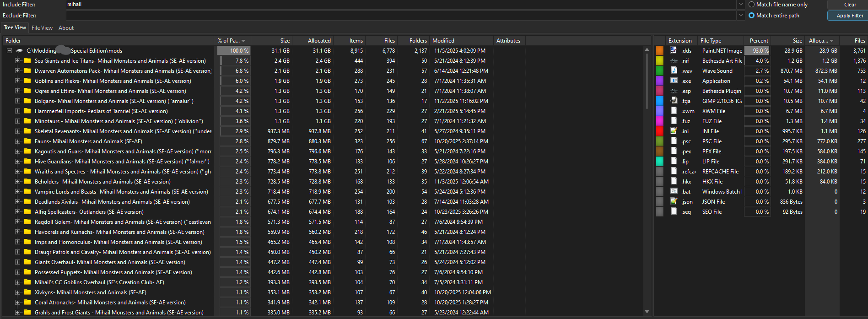This screenshot has width=868, height=319.
Task: Click the green swatch for .wav
Action: 659,70
